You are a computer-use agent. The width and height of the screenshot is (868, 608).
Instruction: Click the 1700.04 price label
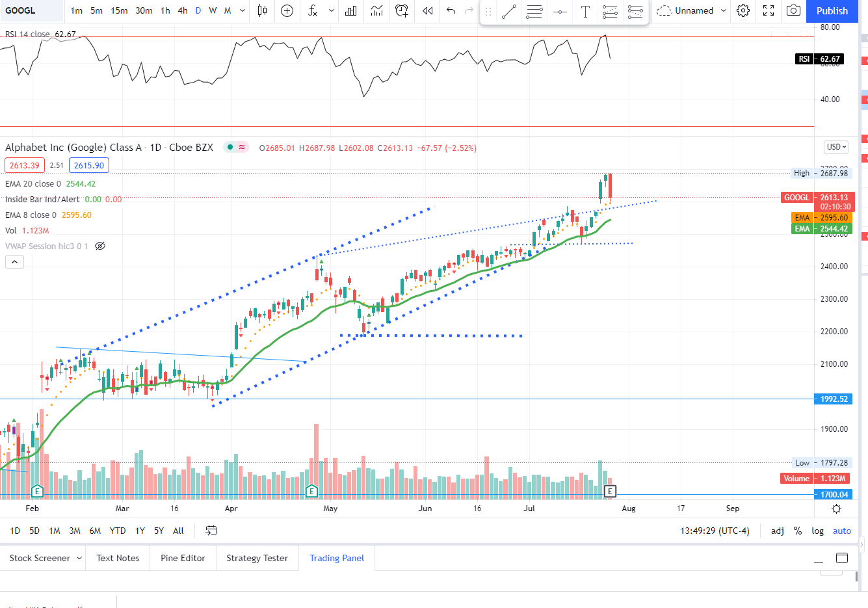coord(834,494)
